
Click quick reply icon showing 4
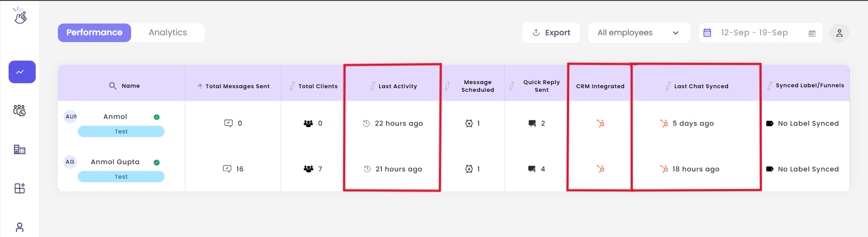tap(532, 169)
